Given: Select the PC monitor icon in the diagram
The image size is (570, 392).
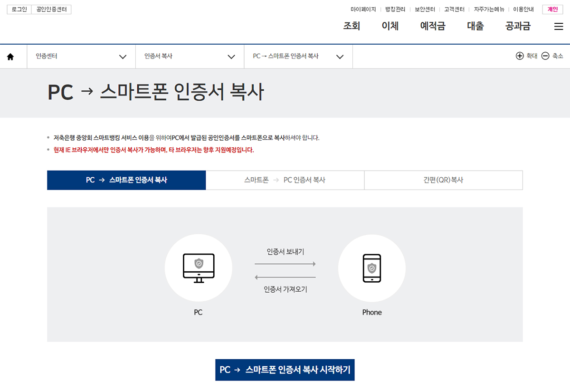Looking at the screenshot, I should point(199,268).
